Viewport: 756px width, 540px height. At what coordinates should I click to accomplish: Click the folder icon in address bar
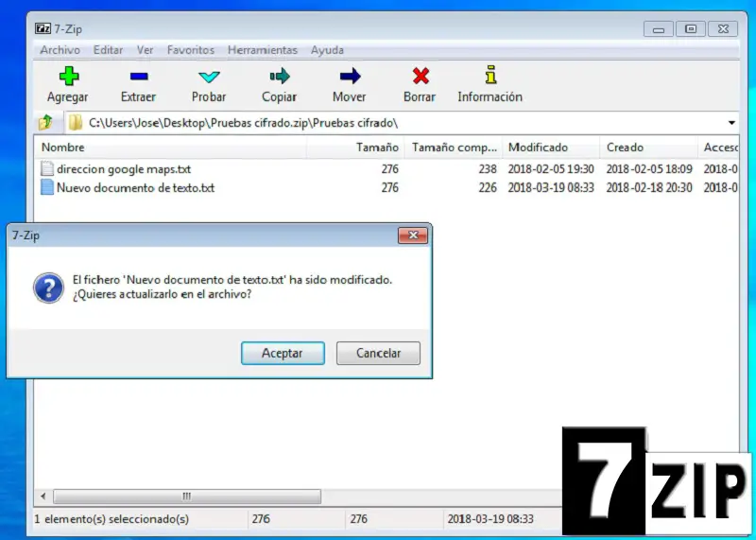pos(76,123)
